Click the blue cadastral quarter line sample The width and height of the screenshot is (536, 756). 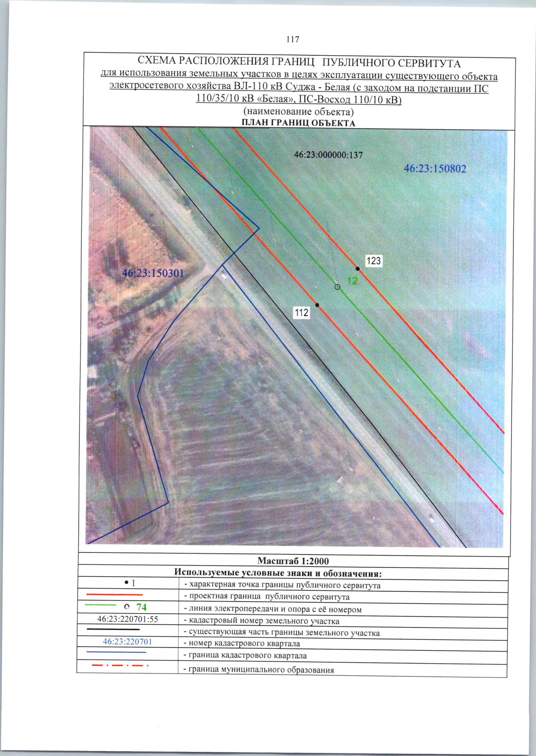116,652
